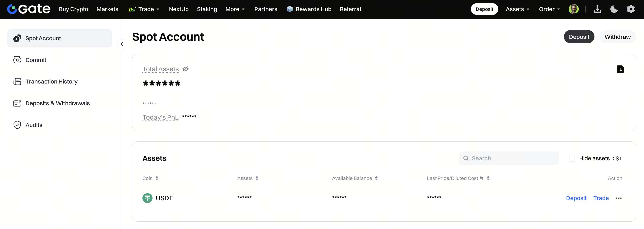Open the asset statement document icon
644x229 pixels.
coord(620,69)
